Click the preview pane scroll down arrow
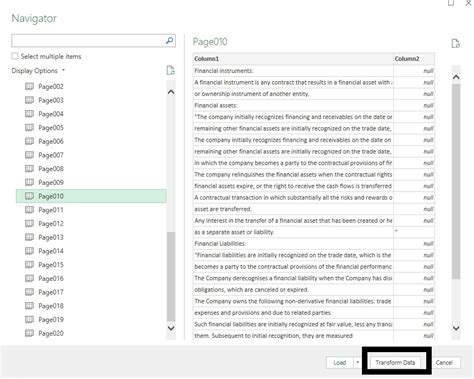Viewport: 474px width, 379px height. [456, 328]
